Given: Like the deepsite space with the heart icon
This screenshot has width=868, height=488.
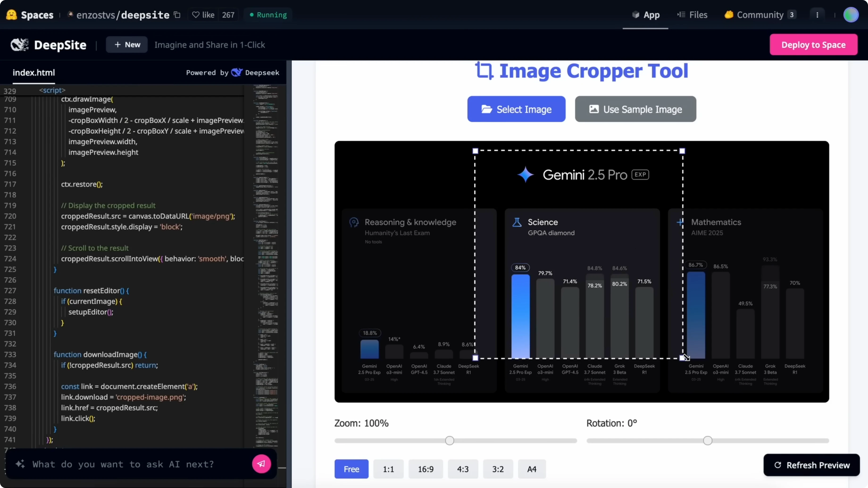Looking at the screenshot, I should [196, 15].
